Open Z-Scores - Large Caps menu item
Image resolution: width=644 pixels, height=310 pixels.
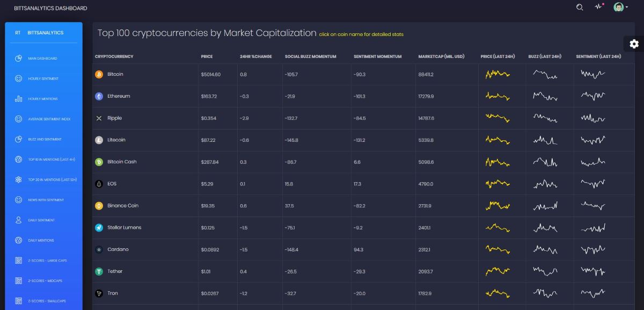coord(47,261)
